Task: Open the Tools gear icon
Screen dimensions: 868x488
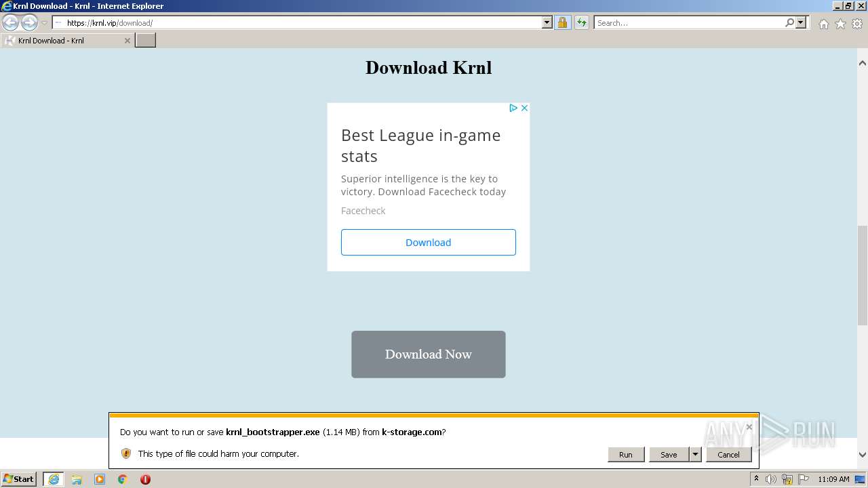Action: coord(857,24)
